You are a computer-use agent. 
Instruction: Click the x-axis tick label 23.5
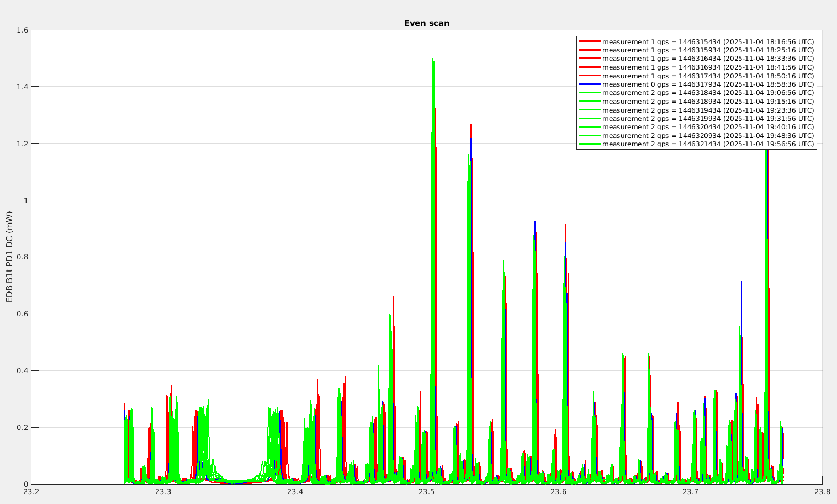426,492
